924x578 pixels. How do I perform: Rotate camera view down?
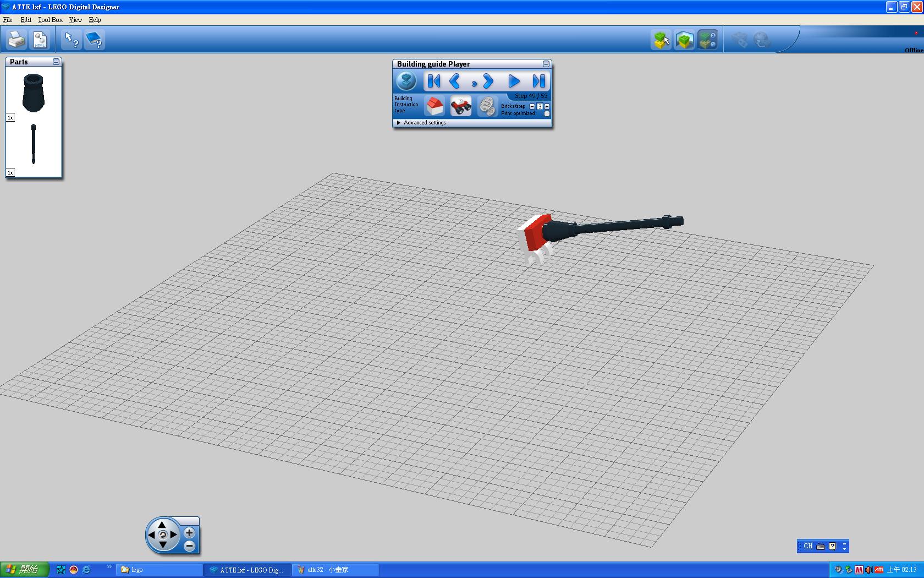pos(162,545)
